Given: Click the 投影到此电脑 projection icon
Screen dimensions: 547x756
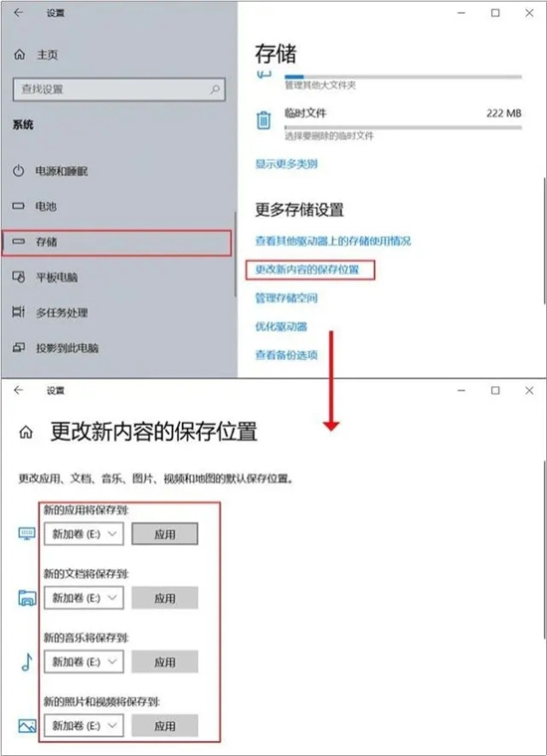Looking at the screenshot, I should (x=18, y=347).
